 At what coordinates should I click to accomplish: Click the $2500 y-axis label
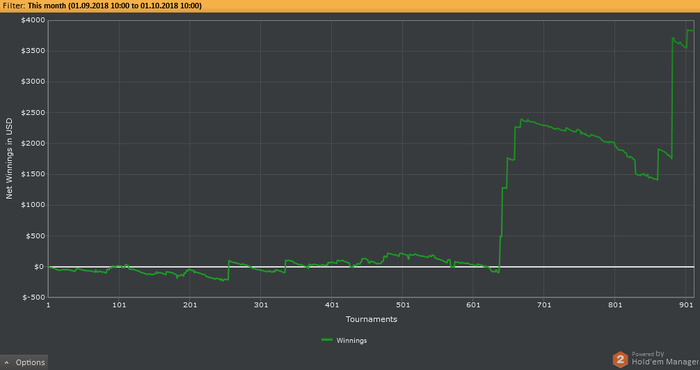[33, 113]
